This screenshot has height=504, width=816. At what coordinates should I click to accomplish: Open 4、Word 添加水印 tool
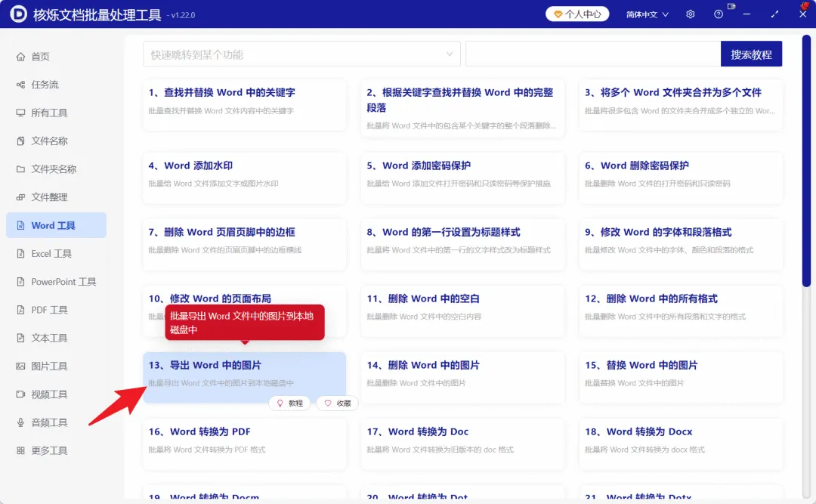[244, 178]
